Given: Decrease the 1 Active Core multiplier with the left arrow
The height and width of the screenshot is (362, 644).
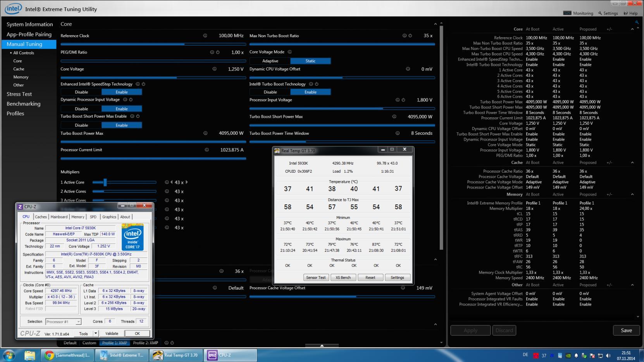Looking at the screenshot, I should [x=171, y=182].
